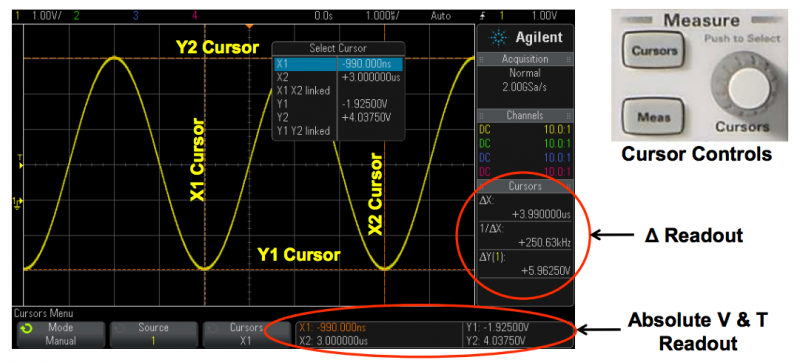
Task: Select Y1 in Select Cursor menu
Action: coord(338,104)
